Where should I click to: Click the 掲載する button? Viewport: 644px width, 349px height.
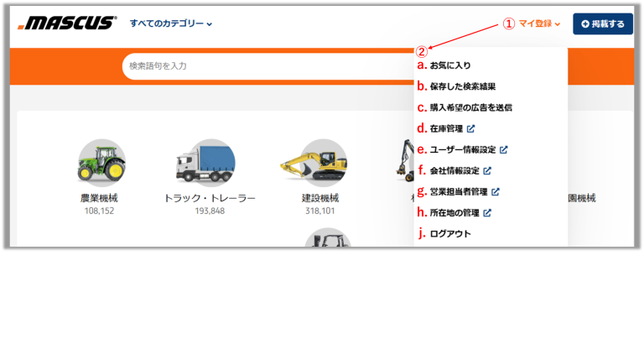point(603,23)
